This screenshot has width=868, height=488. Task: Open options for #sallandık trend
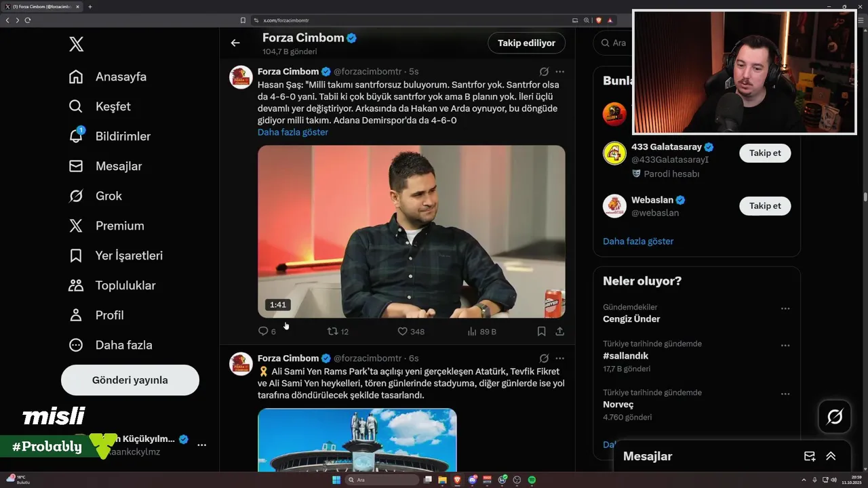click(x=785, y=345)
